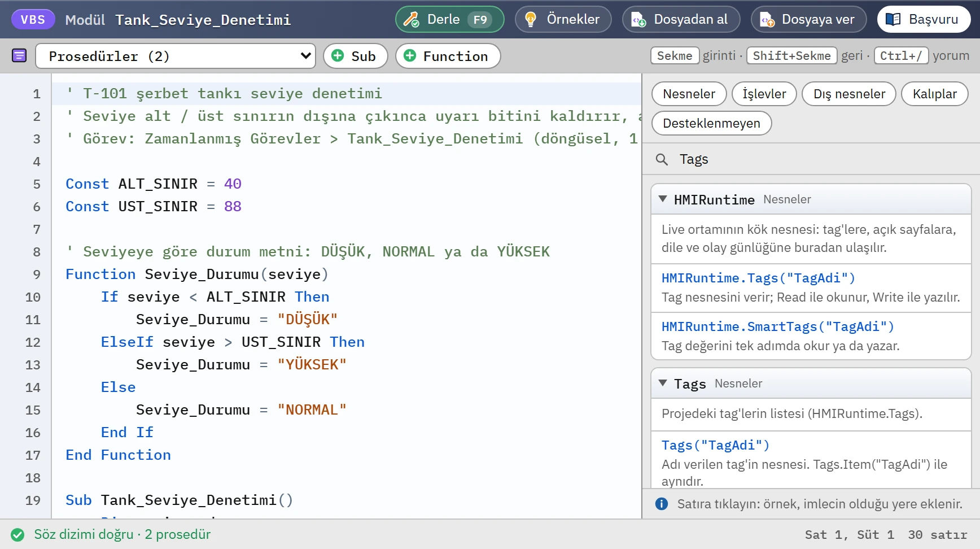The image size is (980, 549).
Task: Click the green syntax check icon
Action: click(17, 534)
